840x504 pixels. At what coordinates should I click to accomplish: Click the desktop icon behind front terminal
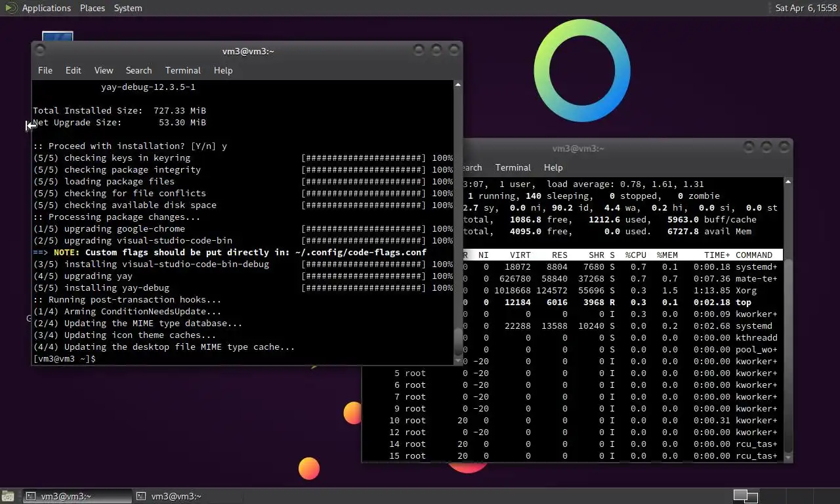click(57, 36)
